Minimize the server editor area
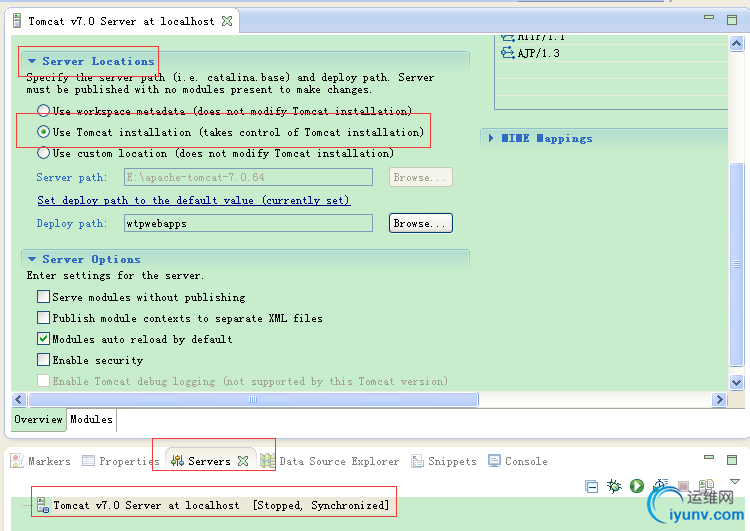 point(709,17)
